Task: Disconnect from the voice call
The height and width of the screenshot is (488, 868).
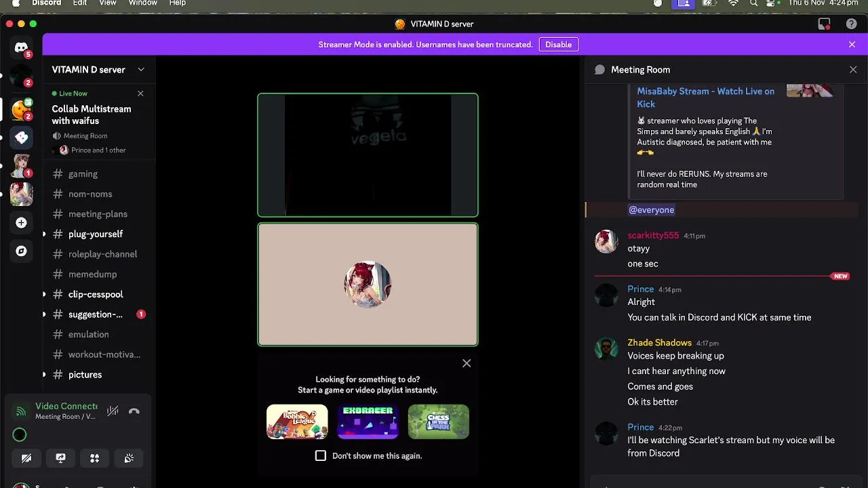Action: (x=134, y=411)
